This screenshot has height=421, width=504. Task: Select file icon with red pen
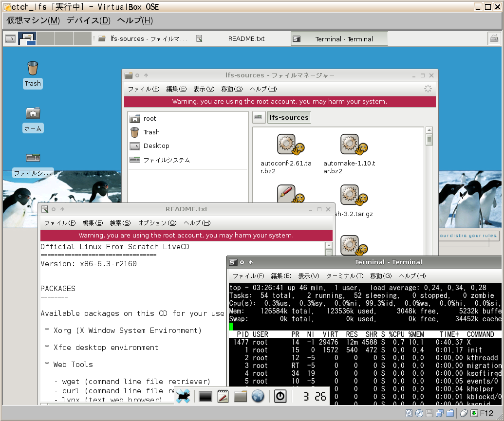coord(290,193)
